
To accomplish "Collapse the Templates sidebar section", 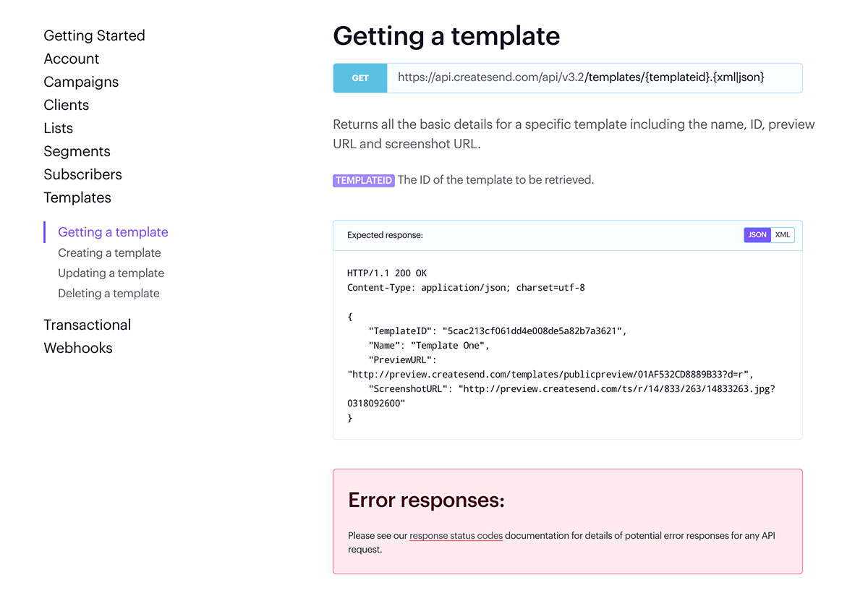I will [77, 197].
